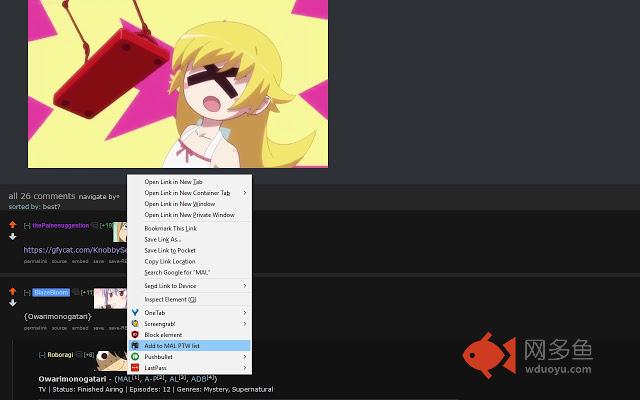Expand the LastPass submenu arrow
Viewport: 640px width, 400px height.
(245, 368)
